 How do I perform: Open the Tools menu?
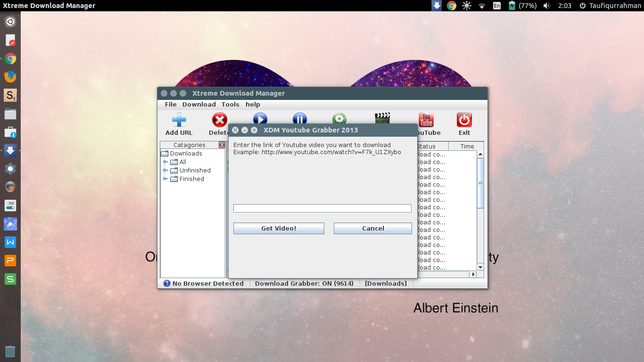click(x=231, y=105)
